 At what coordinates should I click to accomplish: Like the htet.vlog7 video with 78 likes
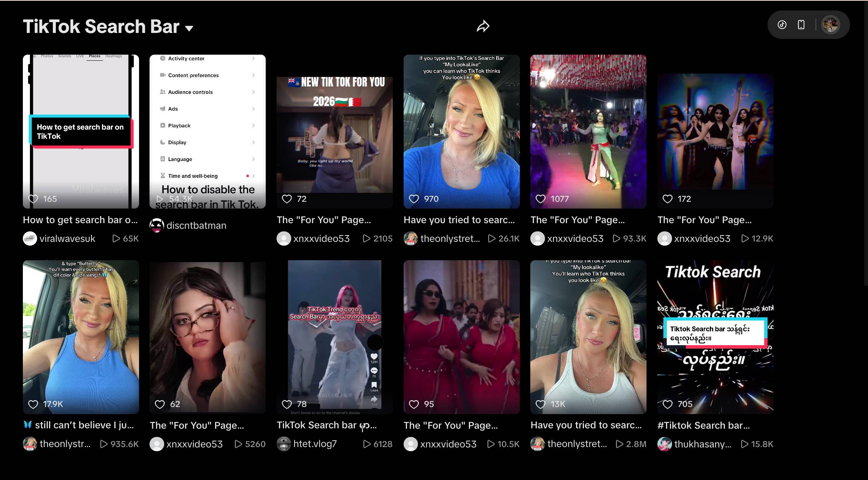tap(287, 404)
